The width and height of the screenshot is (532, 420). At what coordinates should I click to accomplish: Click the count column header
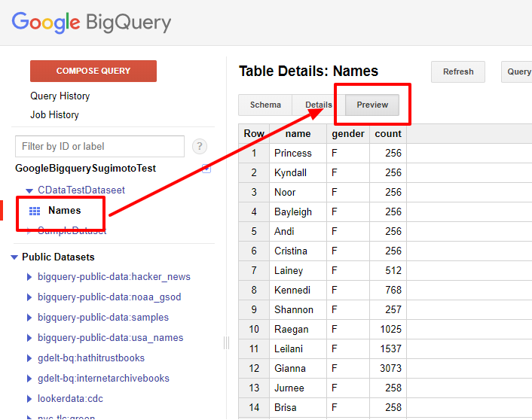pyautogui.click(x=388, y=134)
